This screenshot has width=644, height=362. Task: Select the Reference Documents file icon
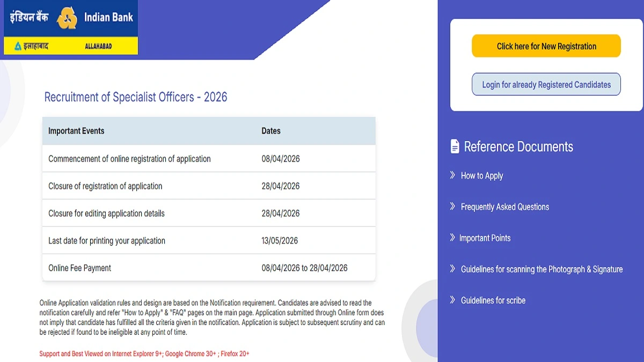tap(454, 146)
